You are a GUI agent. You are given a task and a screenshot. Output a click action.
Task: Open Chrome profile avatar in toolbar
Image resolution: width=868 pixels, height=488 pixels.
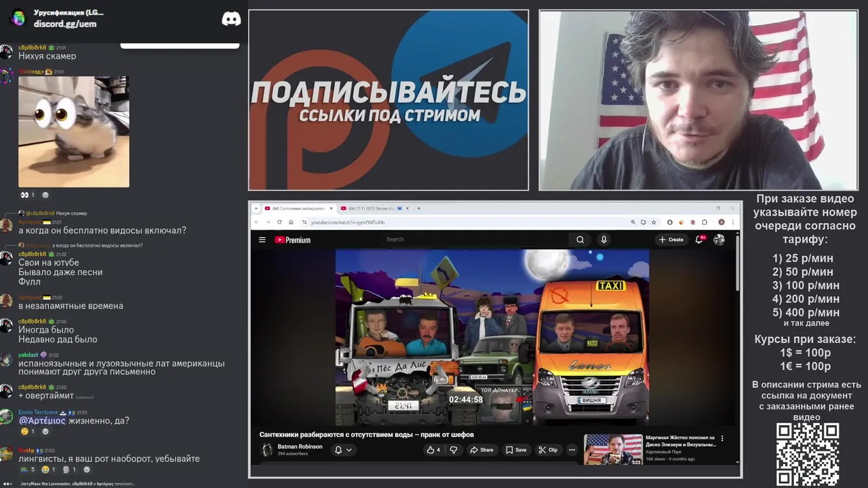tap(722, 222)
